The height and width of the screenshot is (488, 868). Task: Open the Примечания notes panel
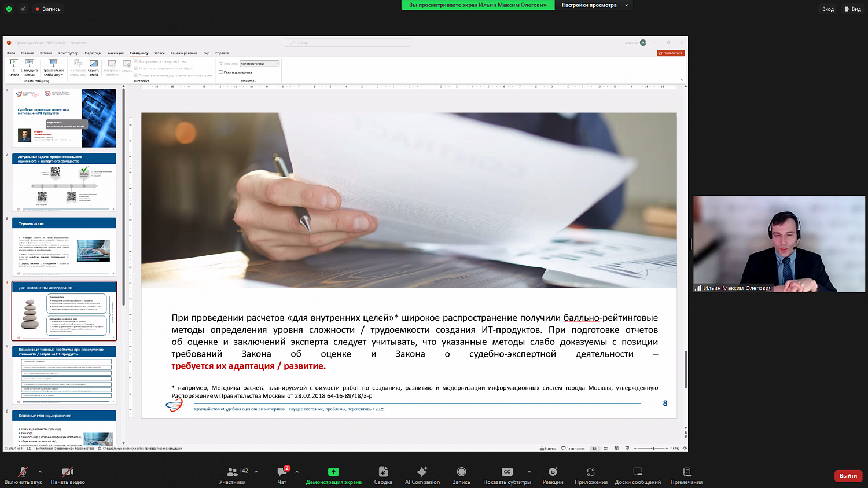pyautogui.click(x=686, y=475)
